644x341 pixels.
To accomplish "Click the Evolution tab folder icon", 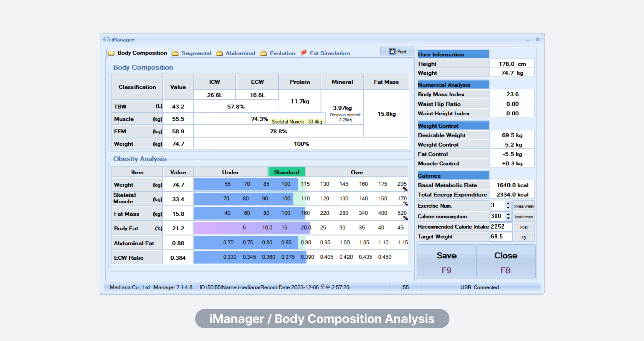I will (x=263, y=53).
